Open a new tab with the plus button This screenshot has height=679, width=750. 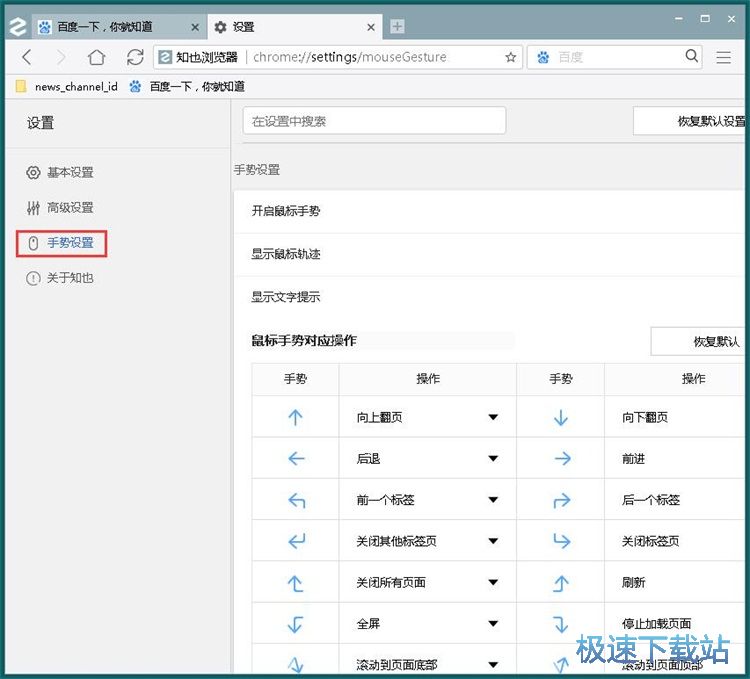tap(397, 26)
